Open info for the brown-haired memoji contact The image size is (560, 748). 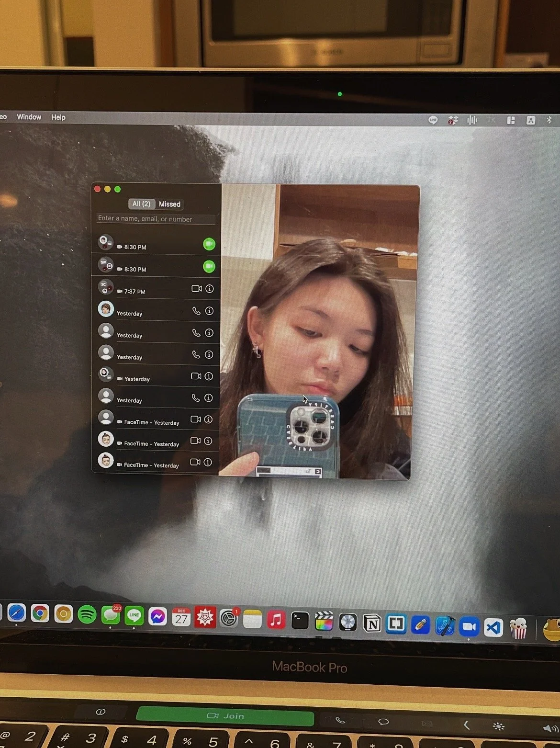[x=209, y=311]
